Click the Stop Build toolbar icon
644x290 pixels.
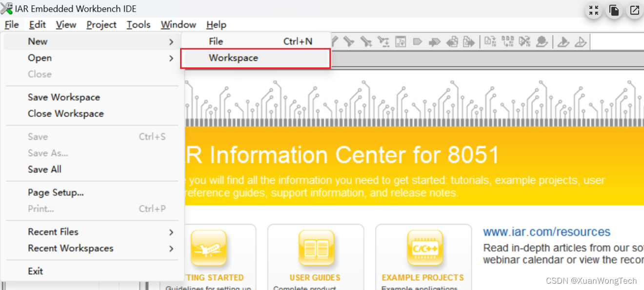pyautogui.click(x=524, y=42)
